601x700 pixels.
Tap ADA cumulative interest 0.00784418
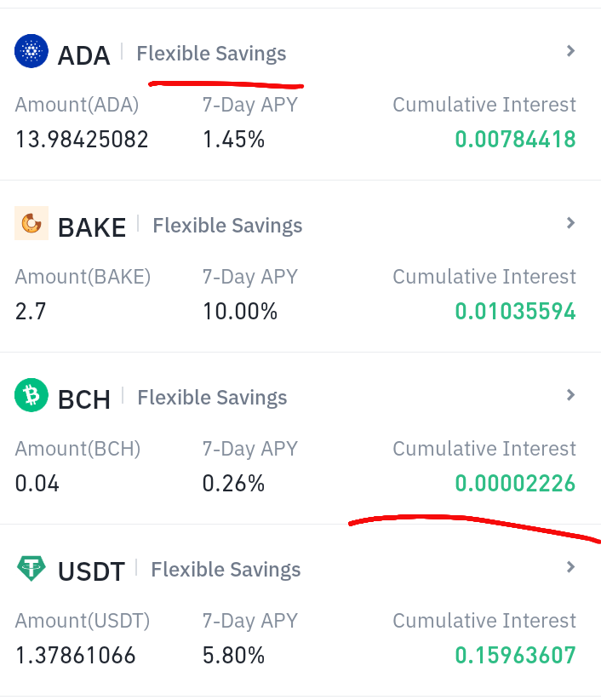point(515,140)
